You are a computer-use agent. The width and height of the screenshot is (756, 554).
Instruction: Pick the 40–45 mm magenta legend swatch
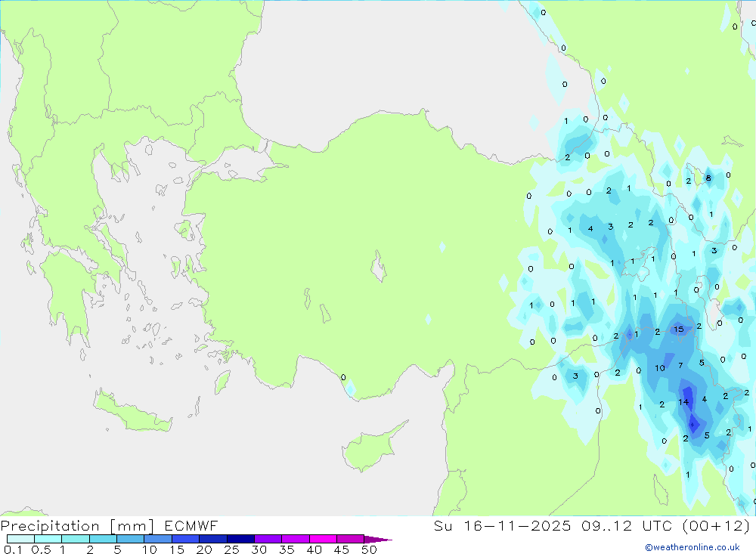[323, 539]
